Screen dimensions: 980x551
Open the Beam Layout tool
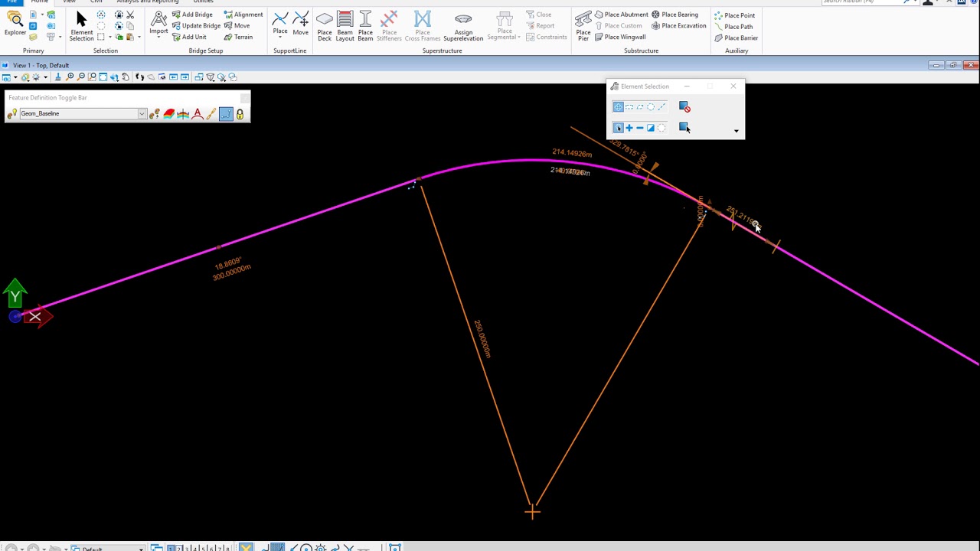[345, 26]
